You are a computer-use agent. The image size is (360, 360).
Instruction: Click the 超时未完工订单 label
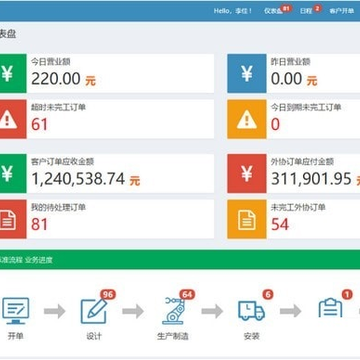point(59,107)
